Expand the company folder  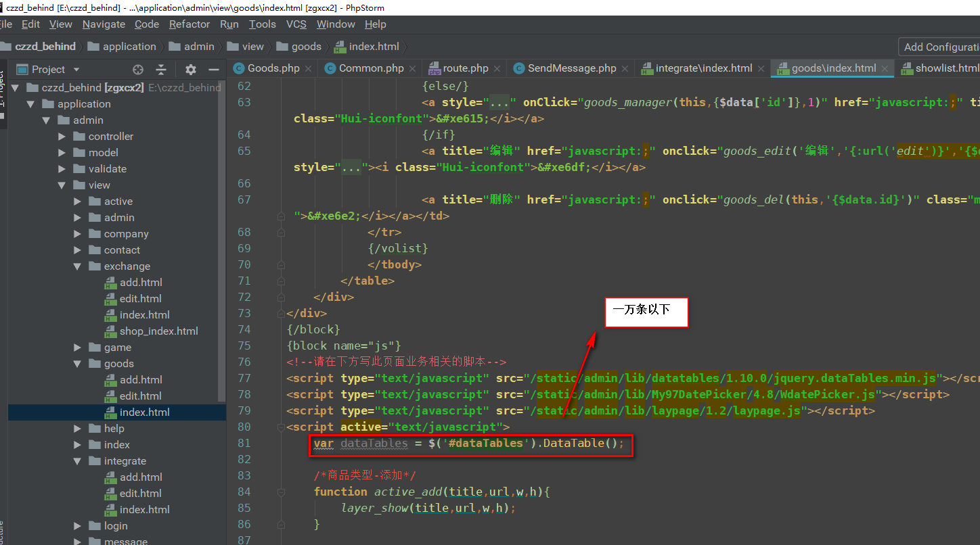click(x=78, y=234)
